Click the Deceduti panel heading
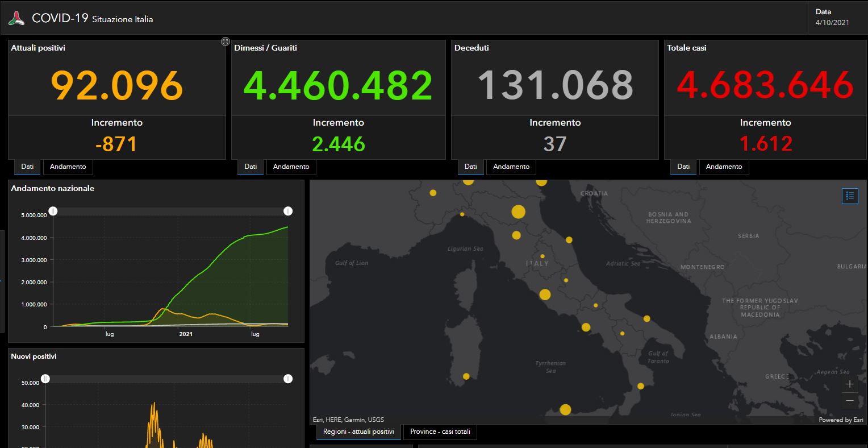Image resolution: width=868 pixels, height=448 pixels. (471, 48)
